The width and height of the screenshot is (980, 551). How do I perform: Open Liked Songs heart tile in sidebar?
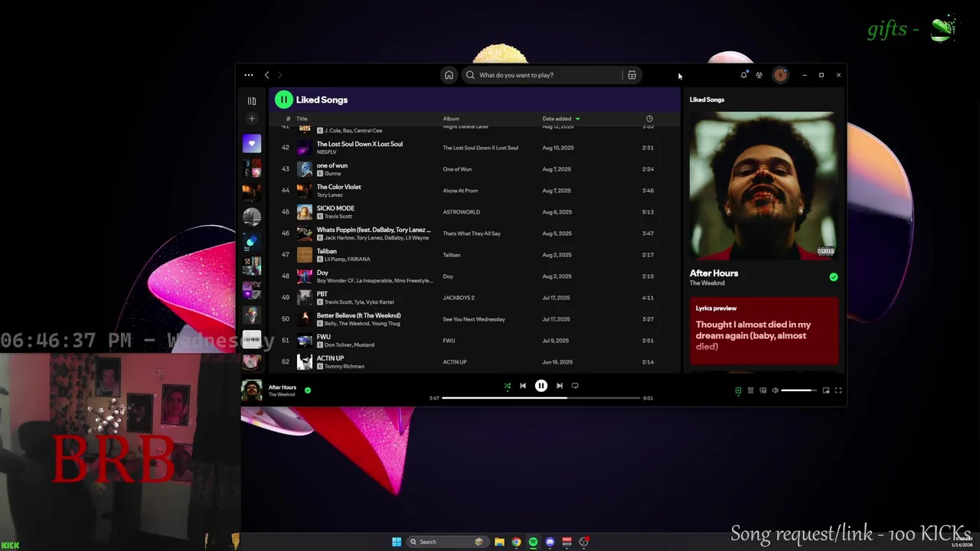pyautogui.click(x=251, y=143)
